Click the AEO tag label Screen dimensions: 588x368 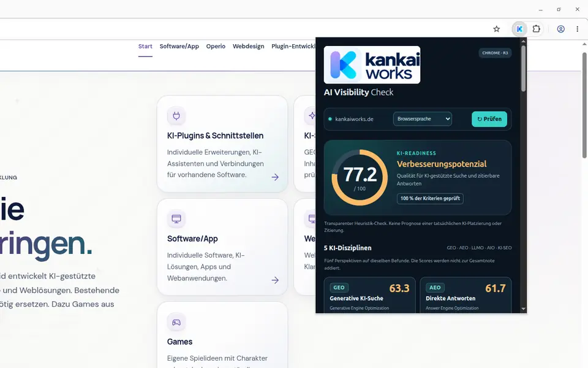(x=435, y=288)
